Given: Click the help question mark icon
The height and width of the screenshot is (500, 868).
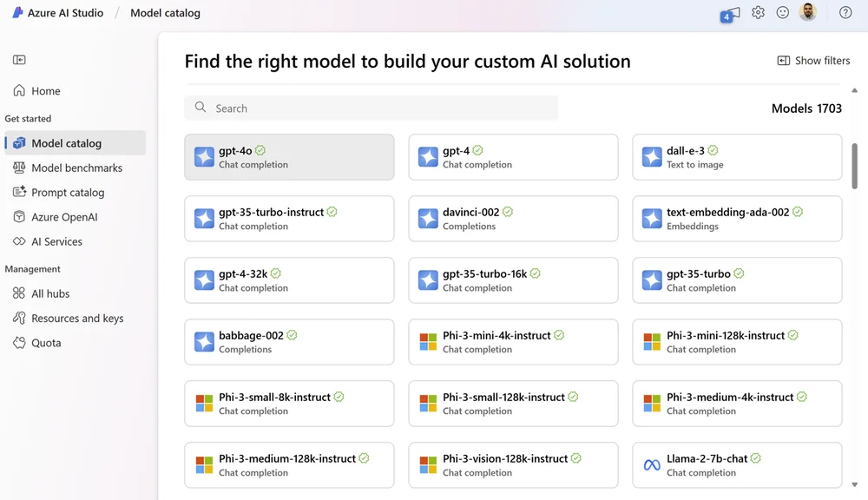Looking at the screenshot, I should [845, 12].
